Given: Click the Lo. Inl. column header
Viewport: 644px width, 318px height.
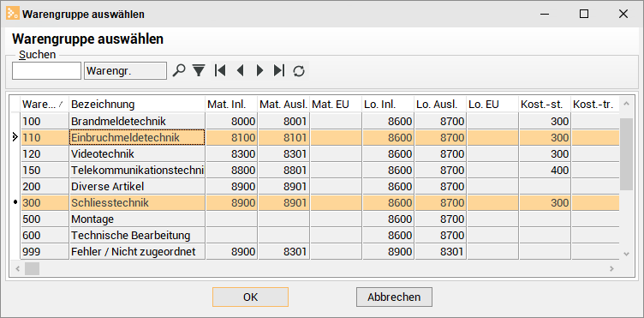Looking at the screenshot, I should pyautogui.click(x=388, y=105).
